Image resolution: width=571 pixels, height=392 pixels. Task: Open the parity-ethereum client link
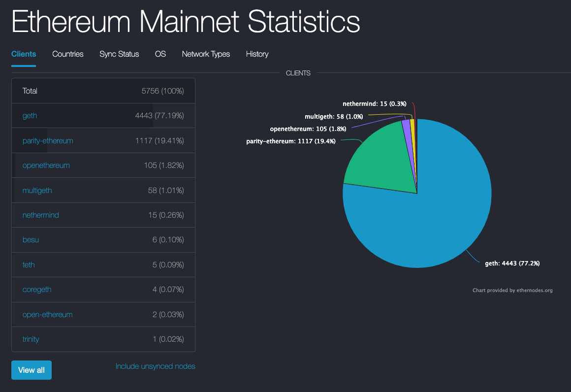pyautogui.click(x=48, y=141)
